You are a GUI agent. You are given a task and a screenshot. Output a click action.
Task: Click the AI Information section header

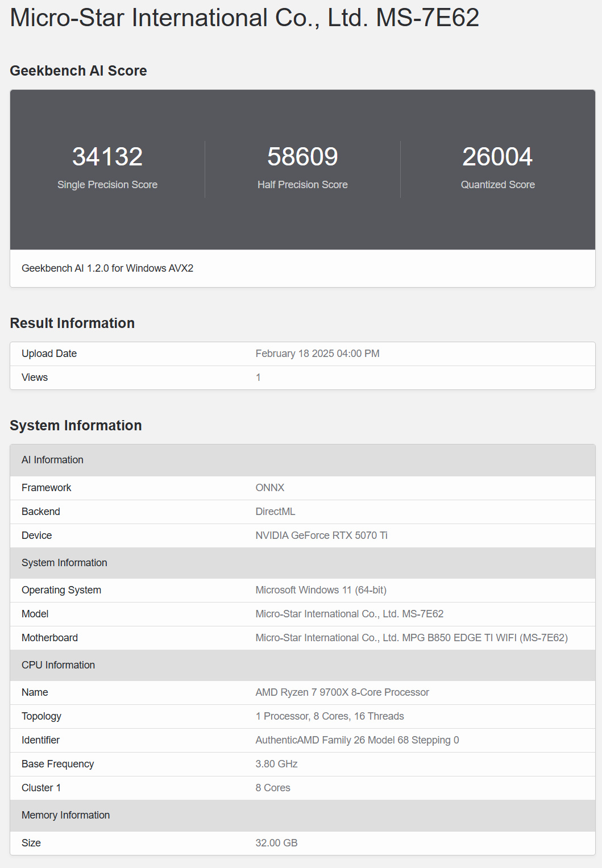[x=52, y=460]
